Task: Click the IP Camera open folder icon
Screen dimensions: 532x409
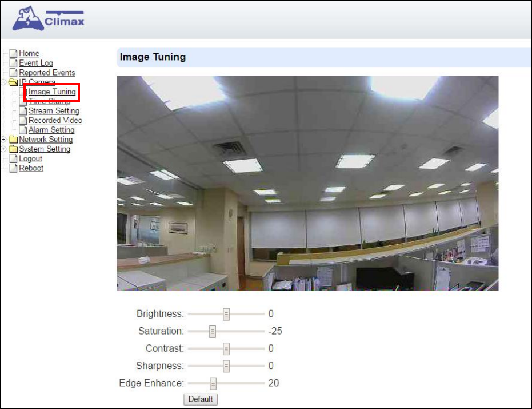Action: click(13, 82)
